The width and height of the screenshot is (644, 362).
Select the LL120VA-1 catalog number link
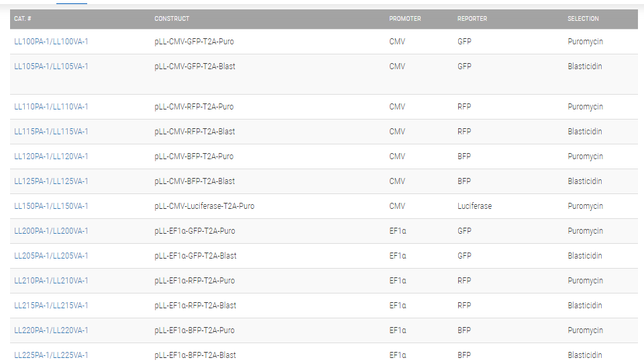tap(70, 156)
